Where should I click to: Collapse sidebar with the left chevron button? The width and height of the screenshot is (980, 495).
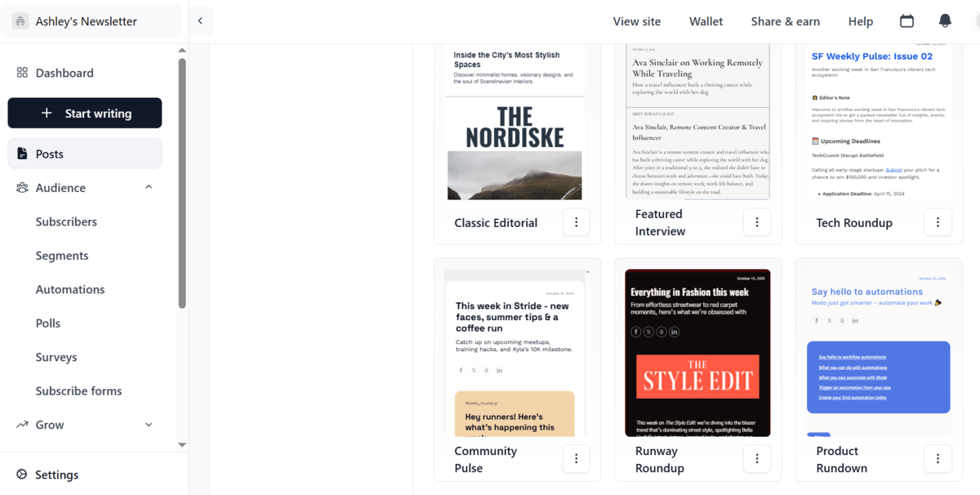pyautogui.click(x=200, y=21)
